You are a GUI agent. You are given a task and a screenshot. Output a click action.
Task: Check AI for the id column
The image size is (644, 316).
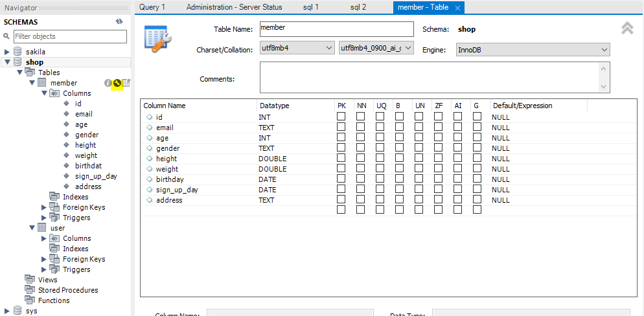tap(457, 117)
